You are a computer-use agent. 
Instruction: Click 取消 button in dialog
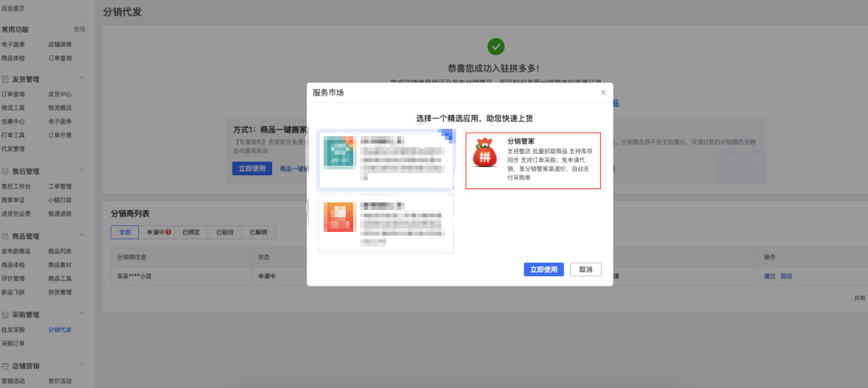[586, 269]
